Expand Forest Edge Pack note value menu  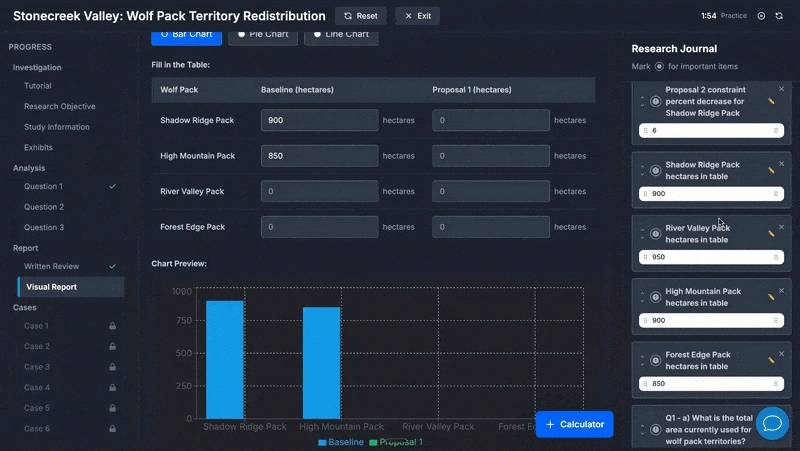pos(776,383)
